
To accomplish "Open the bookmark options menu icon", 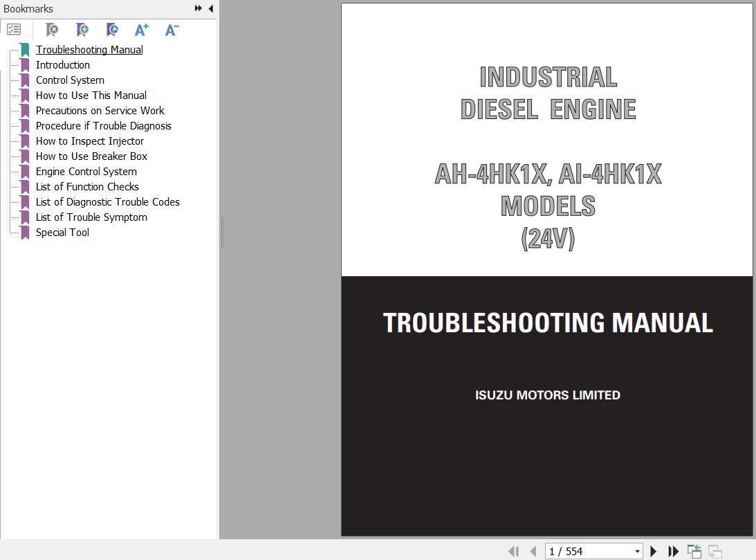I will pyautogui.click(x=14, y=30).
